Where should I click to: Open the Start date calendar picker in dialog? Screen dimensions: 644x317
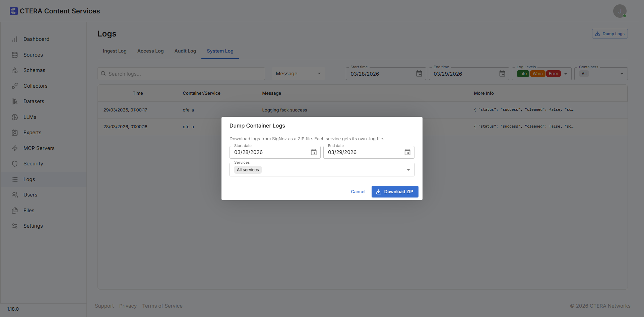314,152
